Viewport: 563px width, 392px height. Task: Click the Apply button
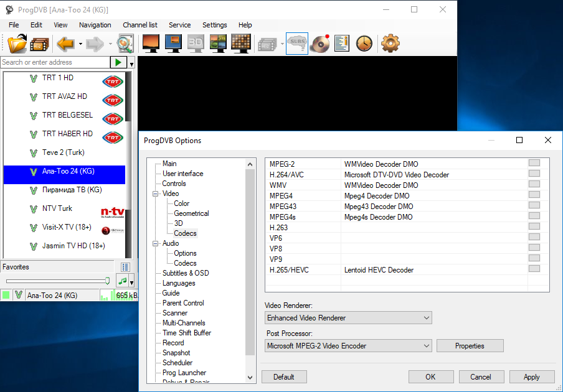[532, 377]
